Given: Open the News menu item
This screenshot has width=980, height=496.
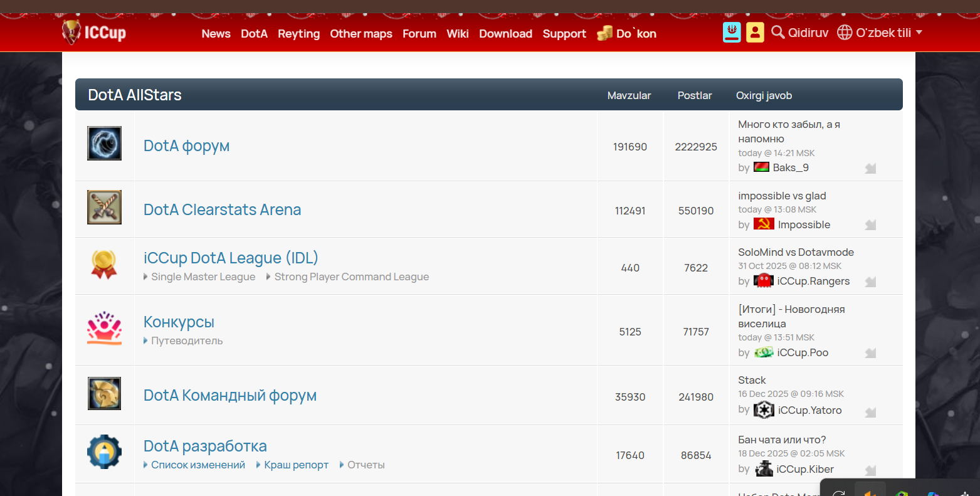Looking at the screenshot, I should tap(216, 34).
